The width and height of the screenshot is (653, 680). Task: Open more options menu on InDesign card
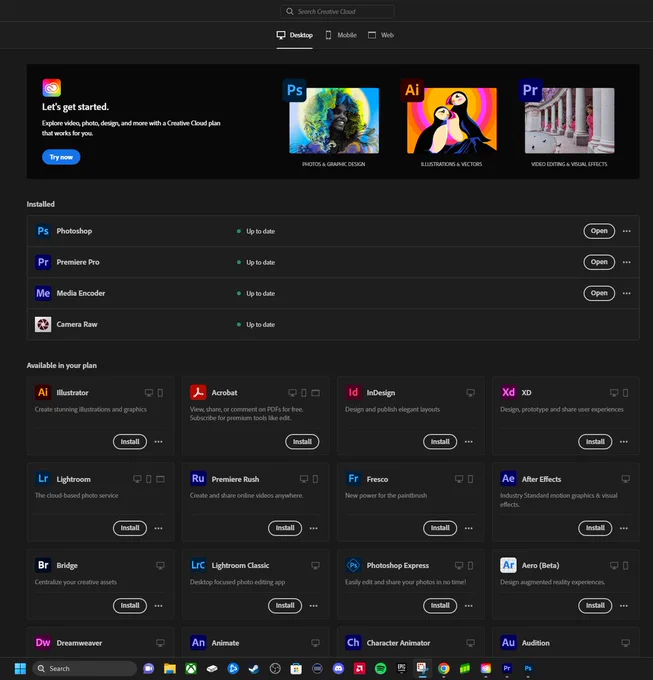coord(469,441)
